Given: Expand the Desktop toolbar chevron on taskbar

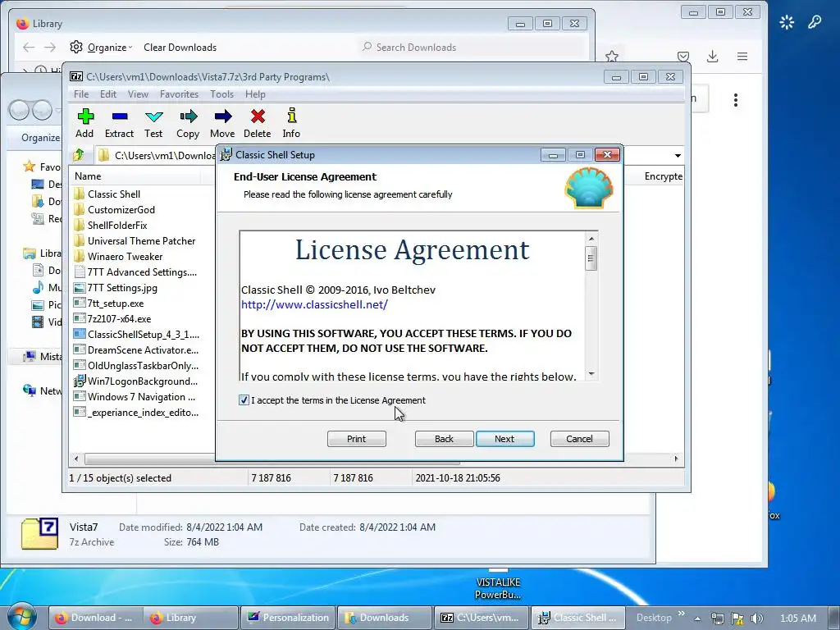Looking at the screenshot, I should coord(682,614).
